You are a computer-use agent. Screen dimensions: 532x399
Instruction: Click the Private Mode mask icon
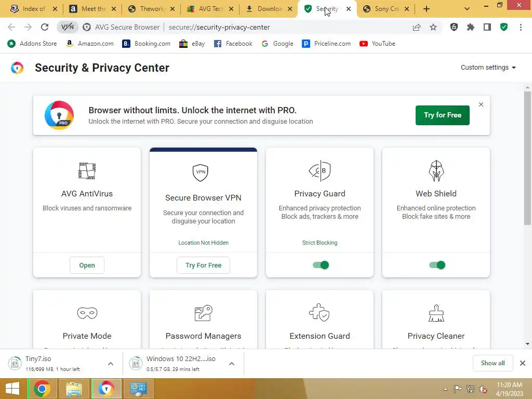click(87, 313)
